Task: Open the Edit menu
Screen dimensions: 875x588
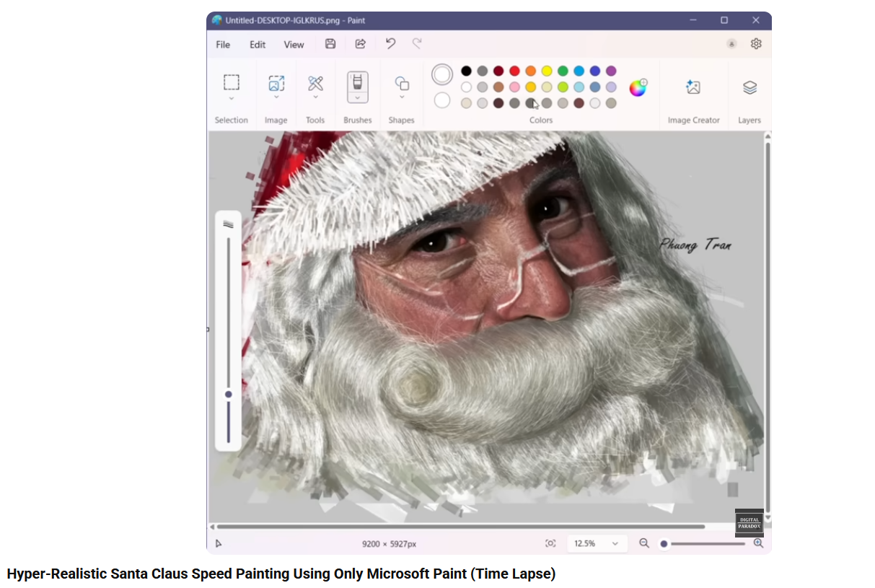Action: pyautogui.click(x=258, y=44)
